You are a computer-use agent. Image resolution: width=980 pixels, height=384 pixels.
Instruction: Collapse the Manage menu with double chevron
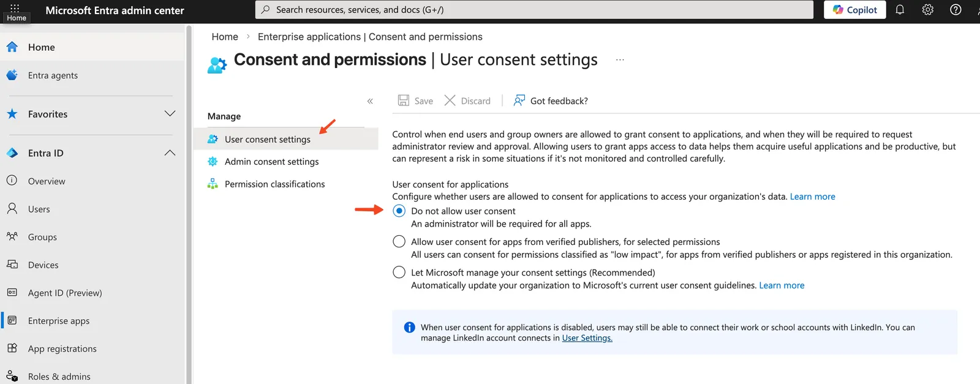[x=370, y=101]
